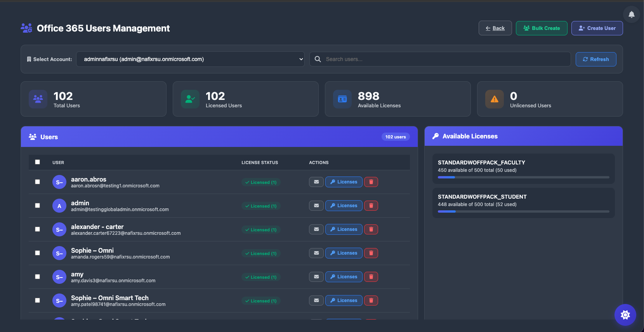Image resolution: width=644 pixels, height=332 pixels.
Task: Open the floating settings gear button
Action: (625, 315)
